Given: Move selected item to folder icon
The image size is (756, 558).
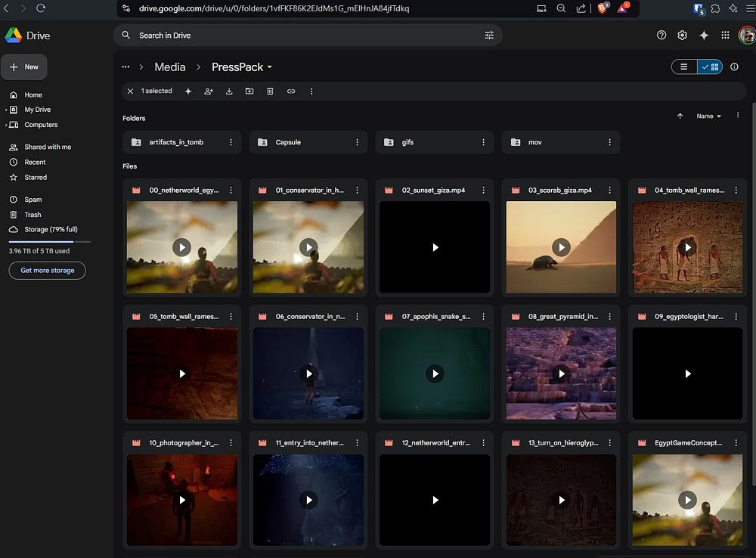Looking at the screenshot, I should click(249, 91).
